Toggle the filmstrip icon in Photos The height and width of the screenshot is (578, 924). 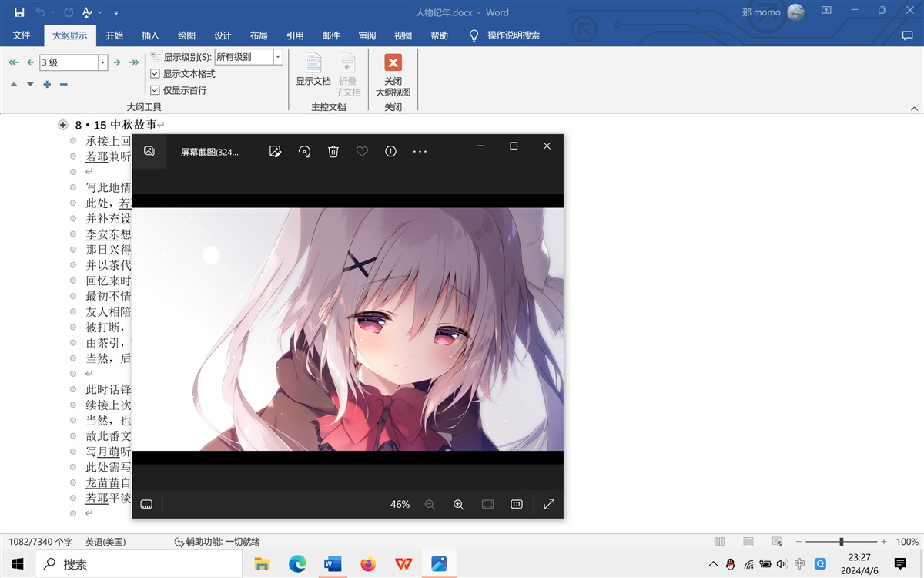click(x=147, y=504)
